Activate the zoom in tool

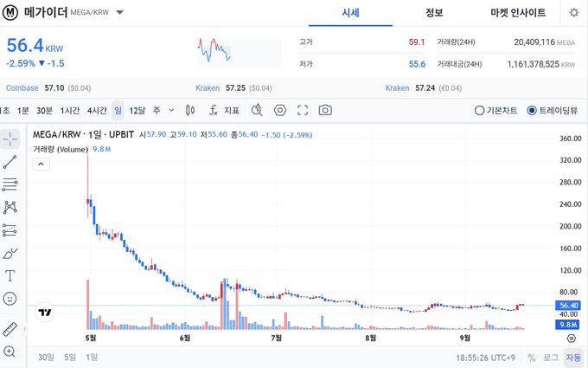click(10, 352)
